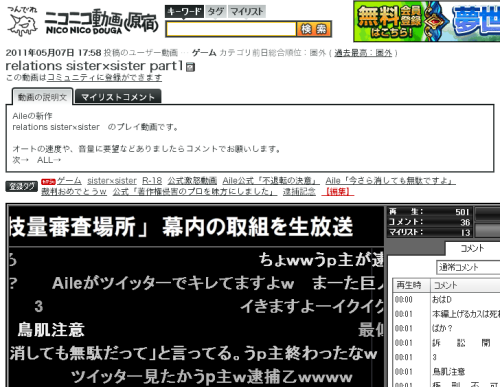Open the 公式「著作権侵害のプロを味方にしました」 tag
This screenshot has width=500, height=387.
(195, 192)
